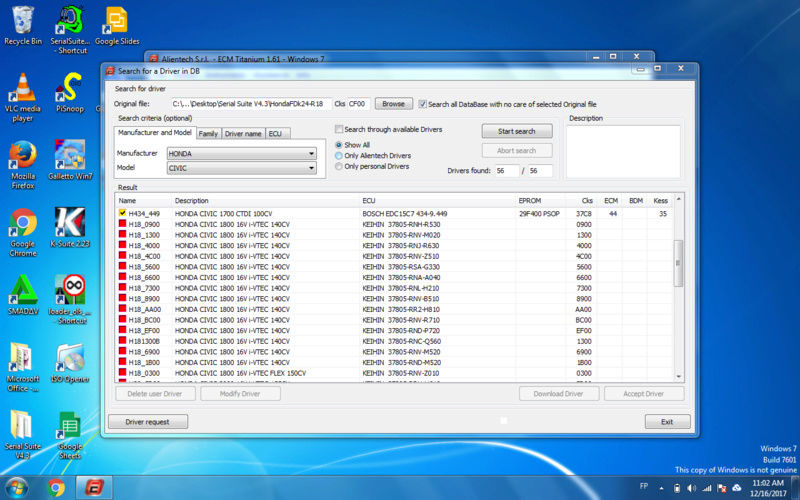Open Chrome from the taskbar
This screenshot has height=500, width=800.
click(x=56, y=488)
